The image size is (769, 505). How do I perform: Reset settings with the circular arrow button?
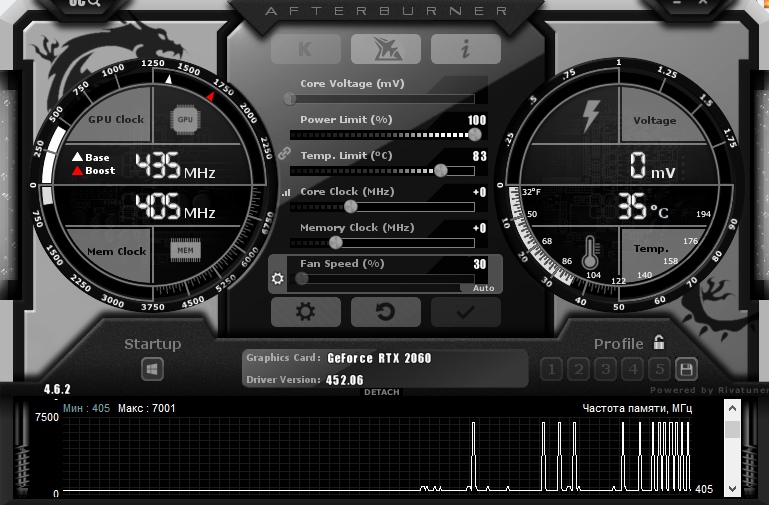385,311
